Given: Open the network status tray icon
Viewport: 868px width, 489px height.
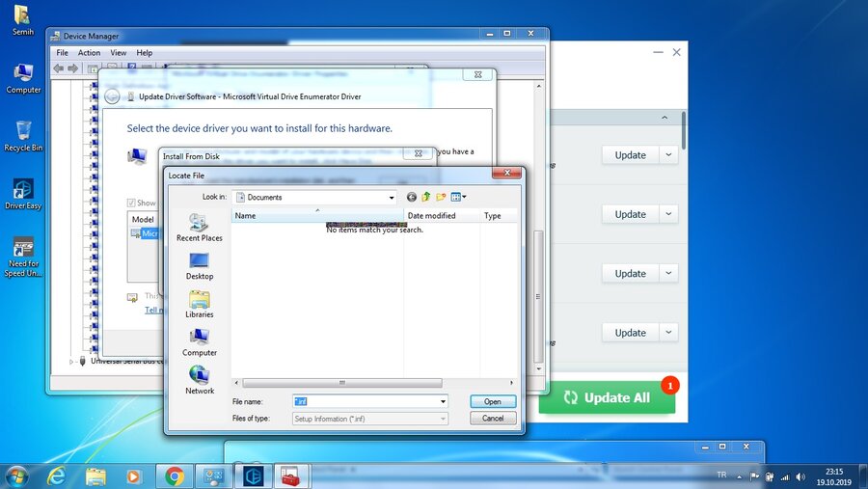Looking at the screenshot, I should coord(785,476).
